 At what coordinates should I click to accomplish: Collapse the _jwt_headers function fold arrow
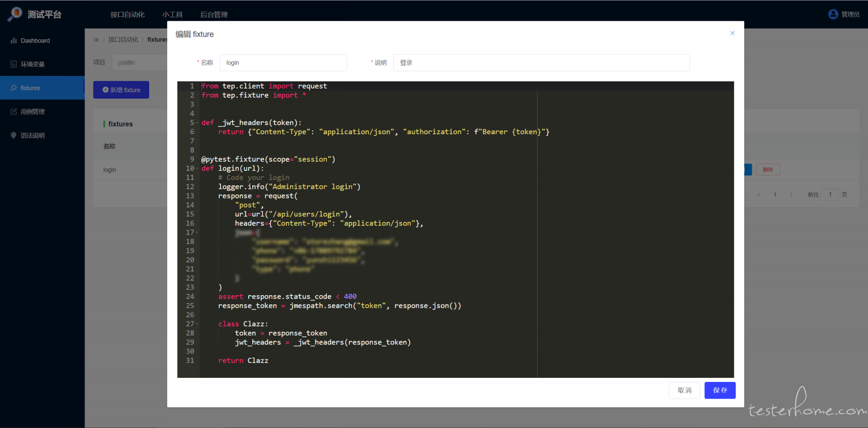(197, 123)
